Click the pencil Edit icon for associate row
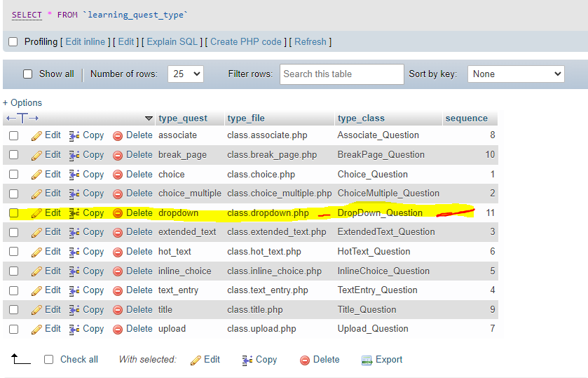This screenshot has width=588, height=378. click(37, 135)
